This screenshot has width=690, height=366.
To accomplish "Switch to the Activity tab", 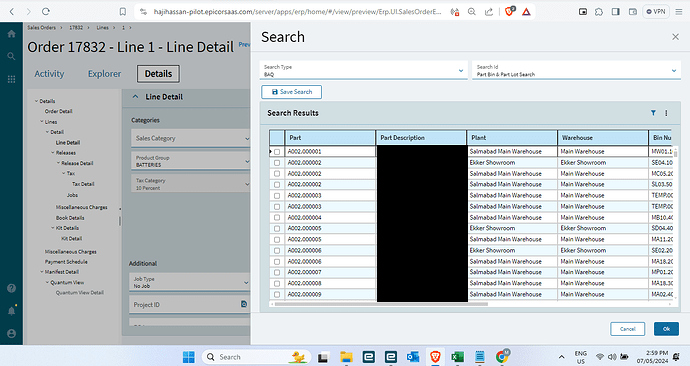I will (x=49, y=74).
